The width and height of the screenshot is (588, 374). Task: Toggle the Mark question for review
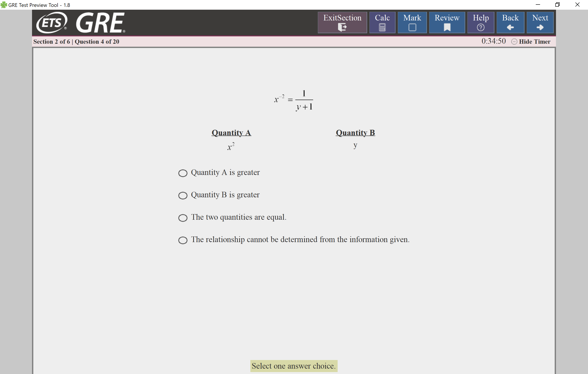[x=412, y=23]
